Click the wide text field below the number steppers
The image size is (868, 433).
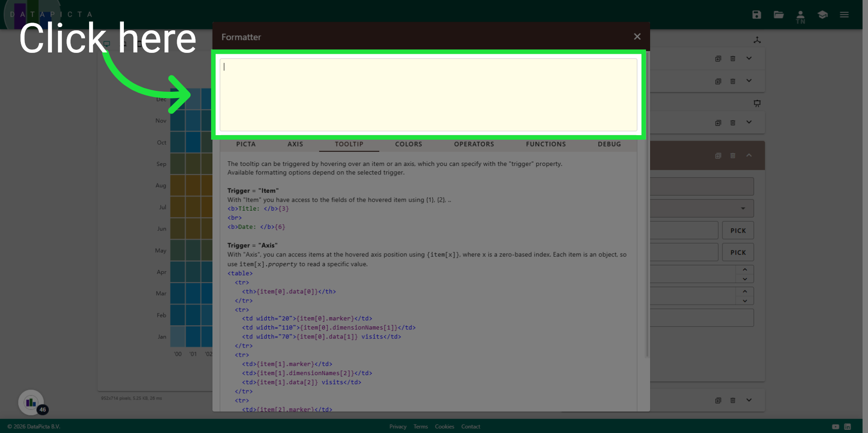[x=702, y=318]
